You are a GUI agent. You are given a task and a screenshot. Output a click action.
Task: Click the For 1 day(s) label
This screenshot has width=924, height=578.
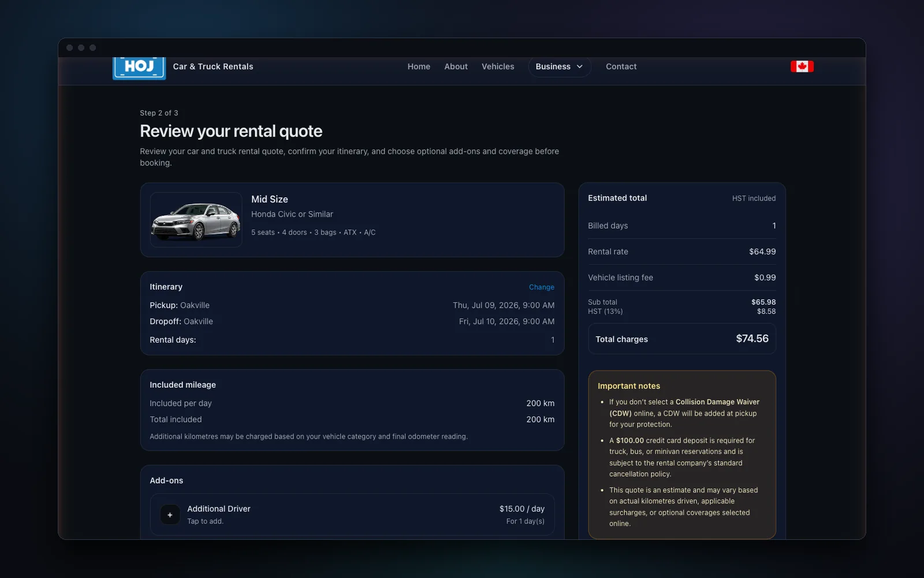point(526,521)
